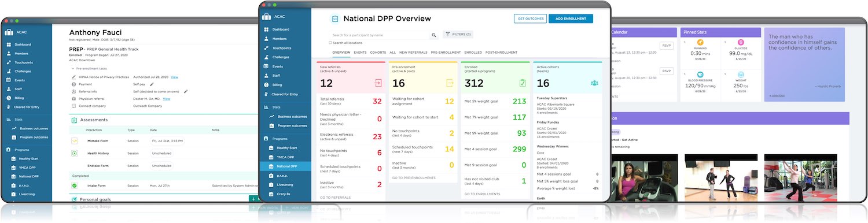This screenshot has width=868, height=223.
Task: Click Met 5% weight goal count 213
Action: [x=519, y=101]
